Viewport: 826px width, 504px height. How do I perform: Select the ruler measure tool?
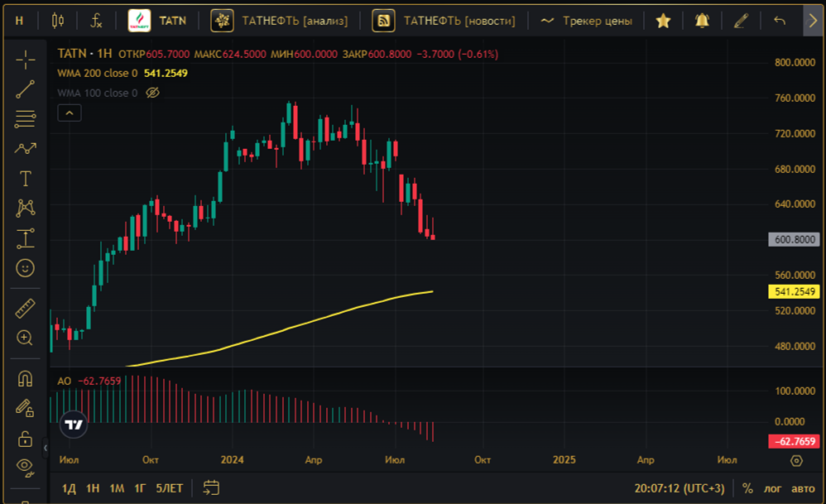(x=26, y=308)
